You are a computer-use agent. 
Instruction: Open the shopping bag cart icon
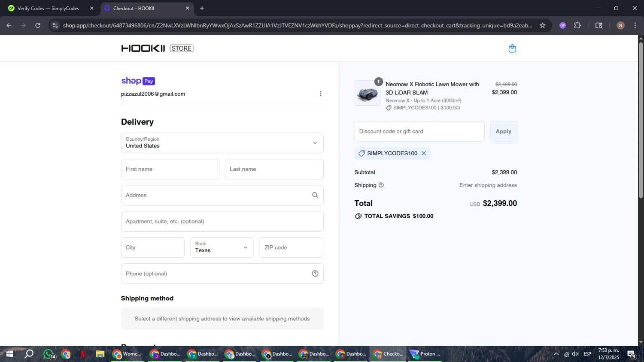pyautogui.click(x=512, y=48)
